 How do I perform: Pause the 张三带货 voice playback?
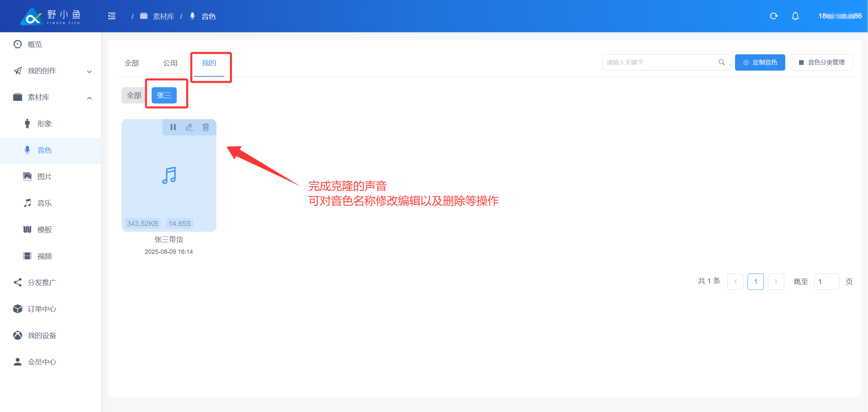tap(173, 127)
